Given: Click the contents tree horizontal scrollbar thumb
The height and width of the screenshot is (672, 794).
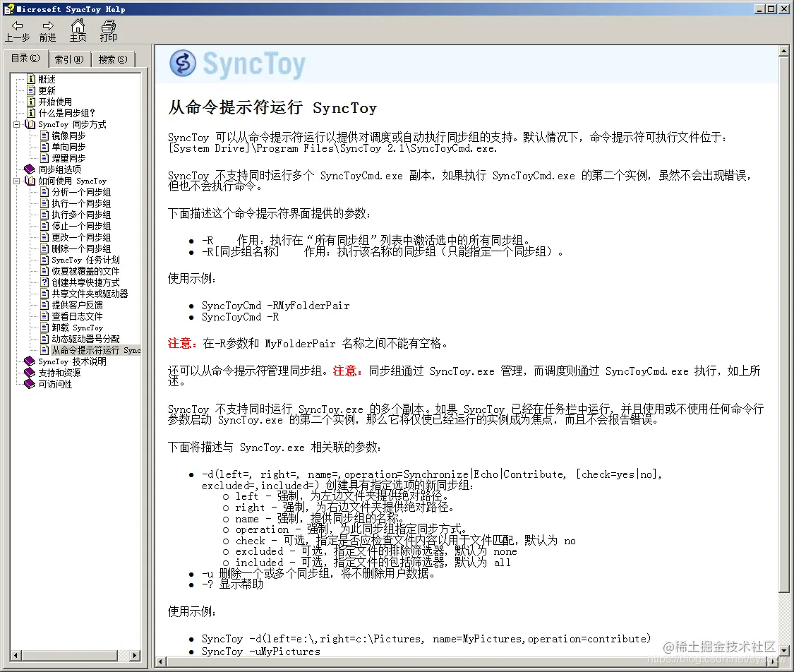Looking at the screenshot, I should [69, 655].
